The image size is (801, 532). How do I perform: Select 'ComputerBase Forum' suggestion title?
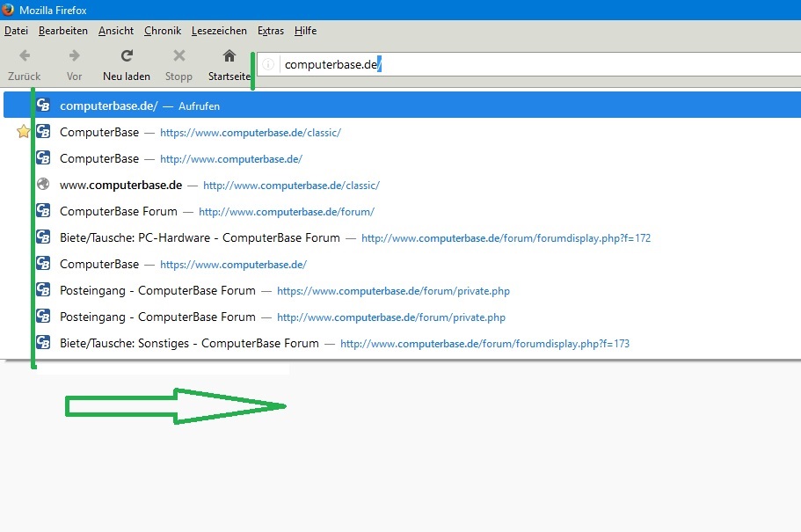[119, 211]
